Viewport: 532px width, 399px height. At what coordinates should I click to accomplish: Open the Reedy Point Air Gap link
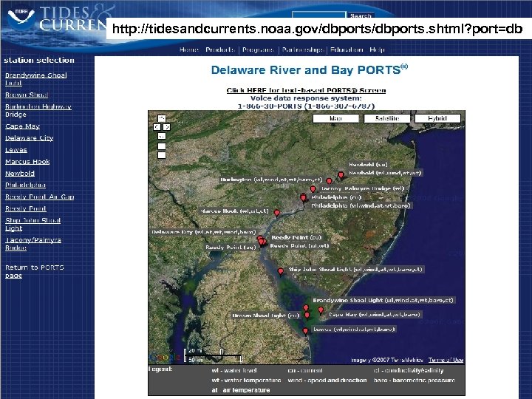[x=39, y=197]
